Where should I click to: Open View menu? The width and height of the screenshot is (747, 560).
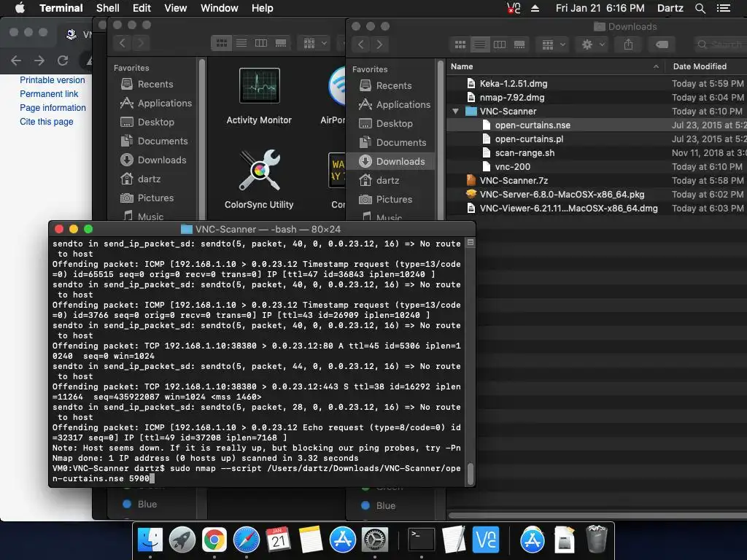175,8
